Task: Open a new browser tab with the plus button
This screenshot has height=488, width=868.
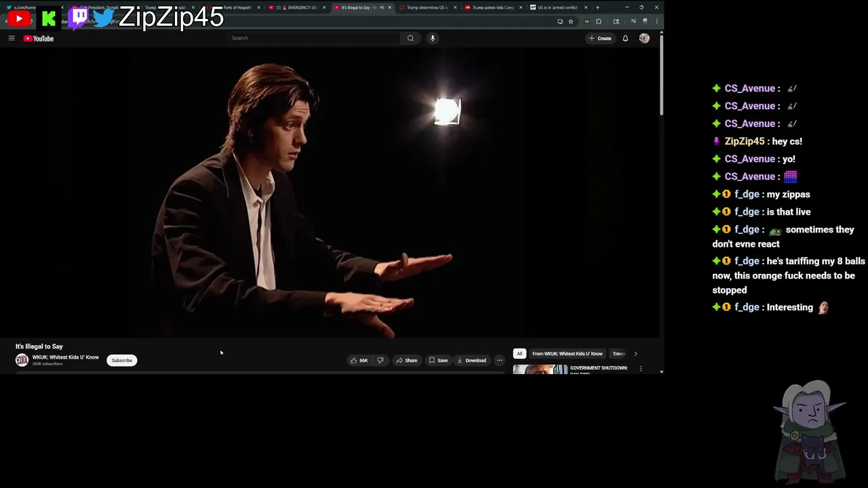Action: click(597, 7)
